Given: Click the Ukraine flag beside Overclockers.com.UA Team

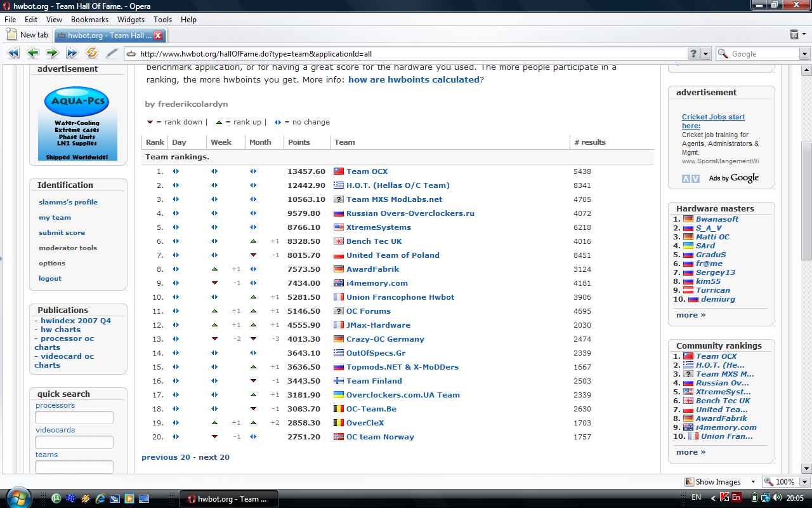Looking at the screenshot, I should [x=339, y=395].
